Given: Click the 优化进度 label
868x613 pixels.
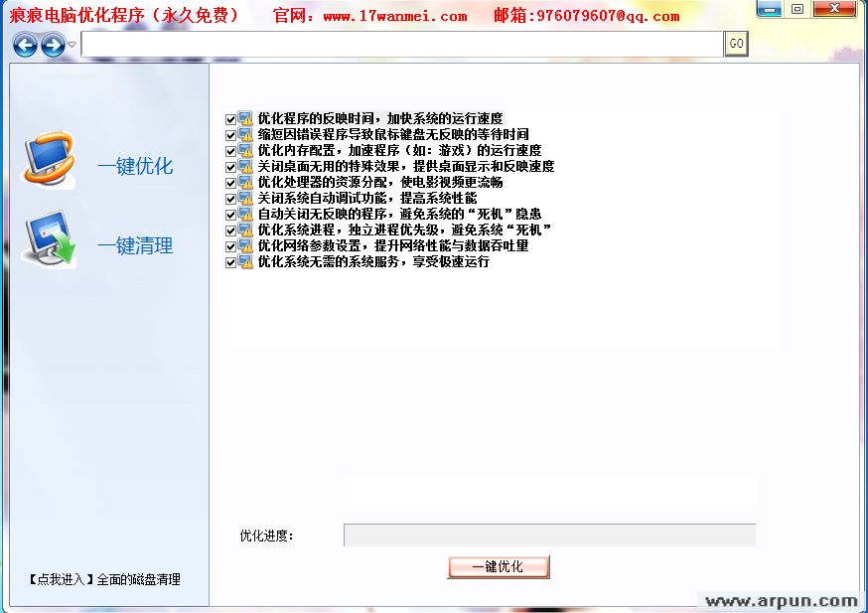Looking at the screenshot, I should [266, 536].
